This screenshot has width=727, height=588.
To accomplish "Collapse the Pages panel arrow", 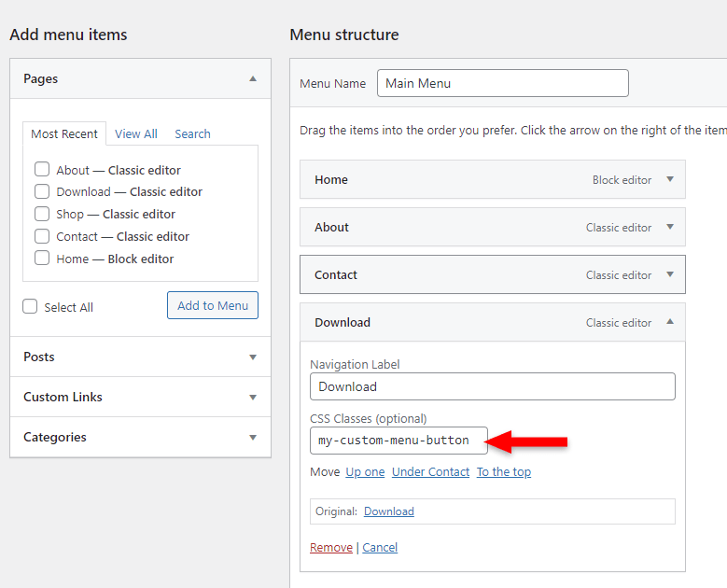I will pyautogui.click(x=253, y=78).
